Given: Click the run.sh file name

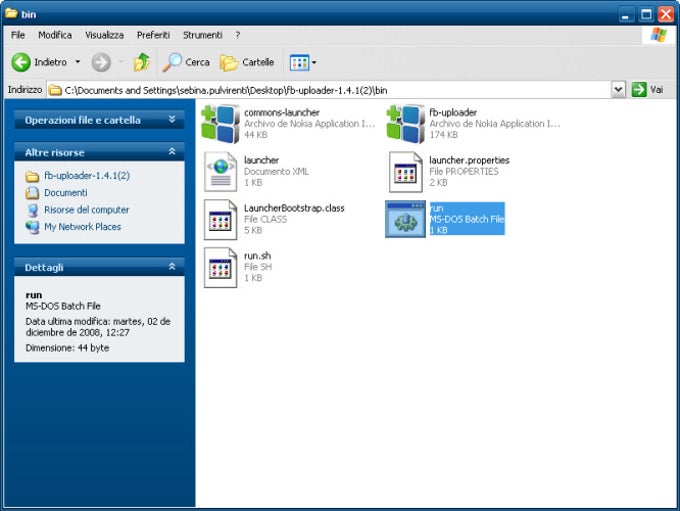Looking at the screenshot, I should pos(257,256).
